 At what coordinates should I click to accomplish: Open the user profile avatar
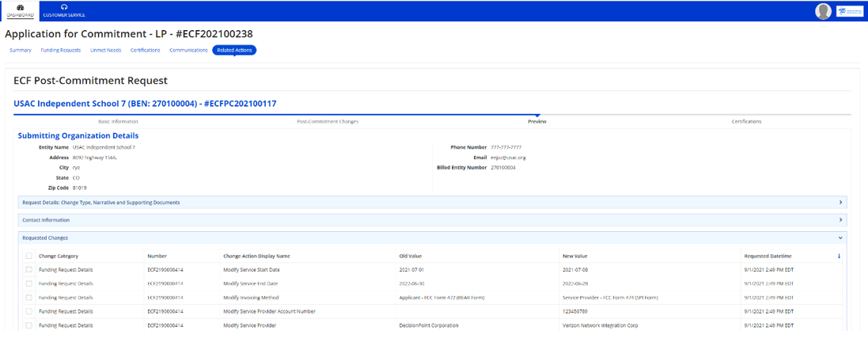tap(823, 11)
